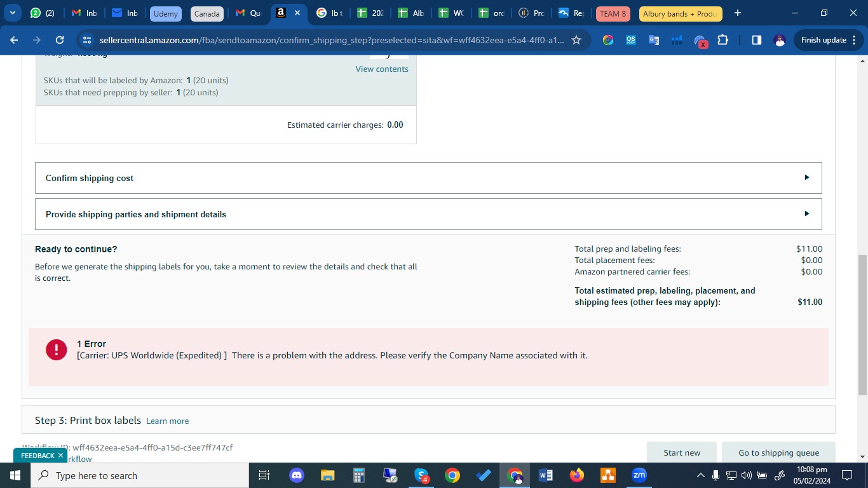Click the scrollbar down arrow
The width and height of the screenshot is (868, 488).
862,457
